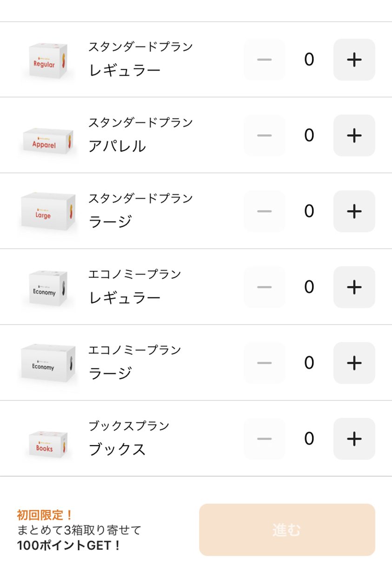The width and height of the screenshot is (392, 568).
Task: Click the 進む proceed button
Action: click(287, 530)
